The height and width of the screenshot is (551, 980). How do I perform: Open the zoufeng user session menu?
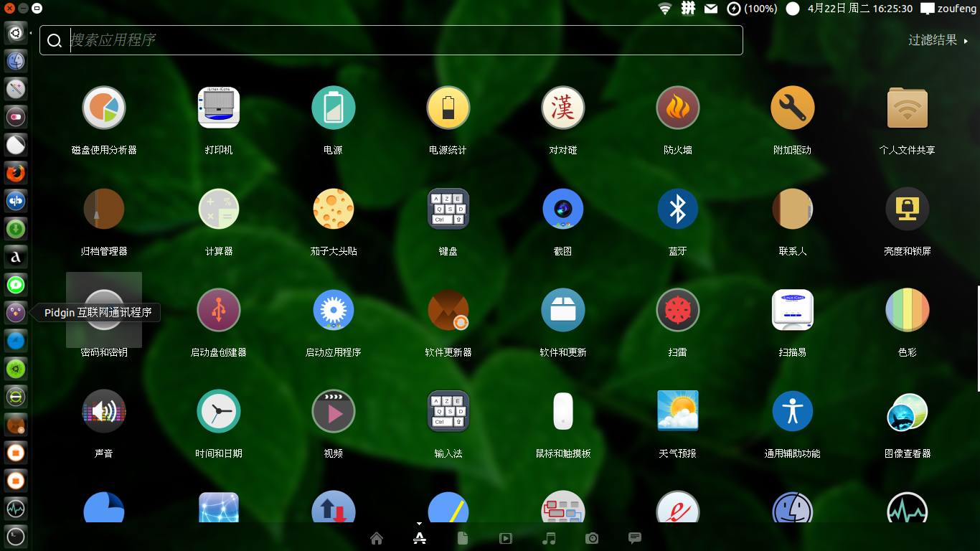[x=948, y=9]
